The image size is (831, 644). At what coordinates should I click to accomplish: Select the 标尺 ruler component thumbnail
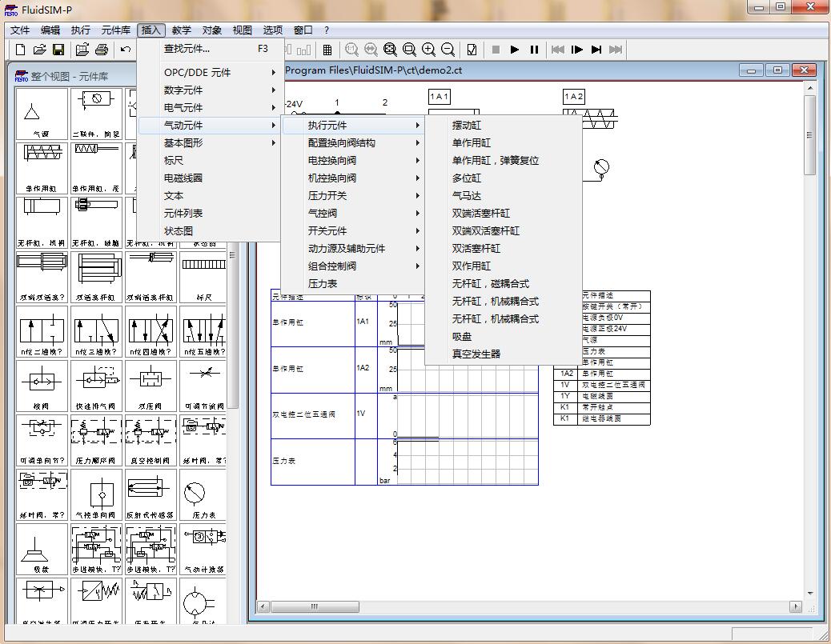[204, 278]
